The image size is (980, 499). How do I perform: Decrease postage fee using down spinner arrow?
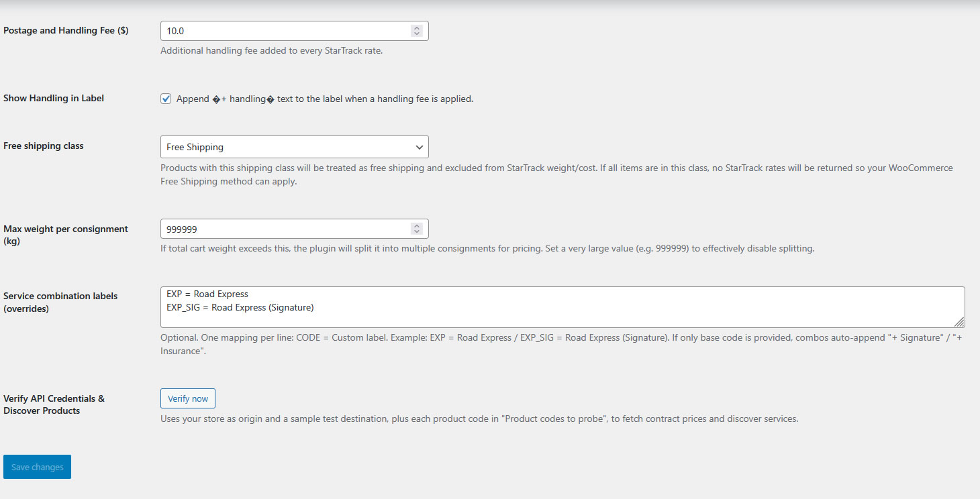417,34
